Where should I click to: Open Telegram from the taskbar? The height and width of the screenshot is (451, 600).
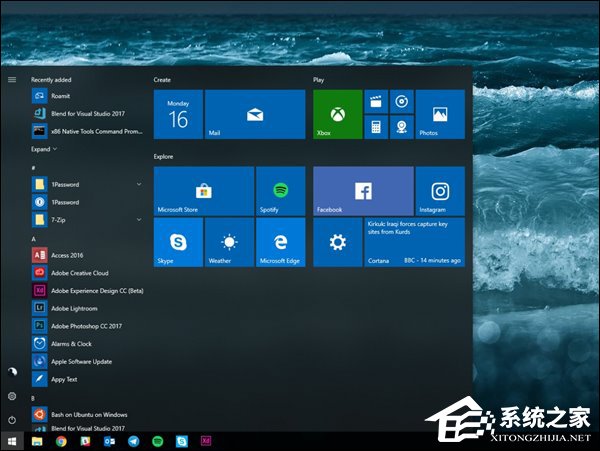click(x=134, y=441)
